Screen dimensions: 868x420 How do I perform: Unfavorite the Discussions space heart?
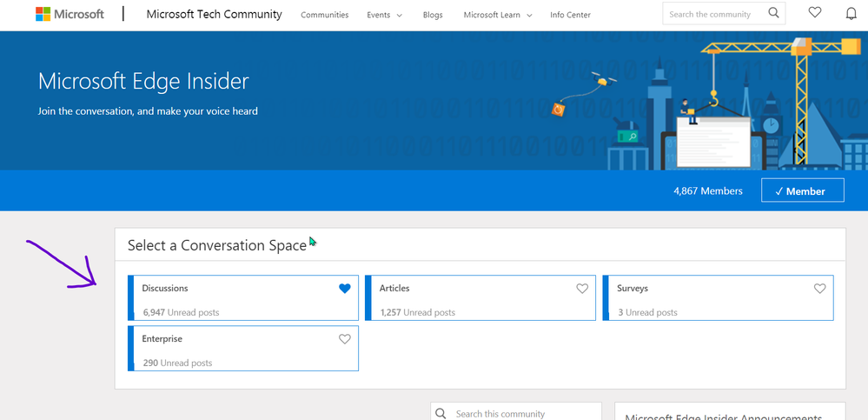pyautogui.click(x=345, y=288)
